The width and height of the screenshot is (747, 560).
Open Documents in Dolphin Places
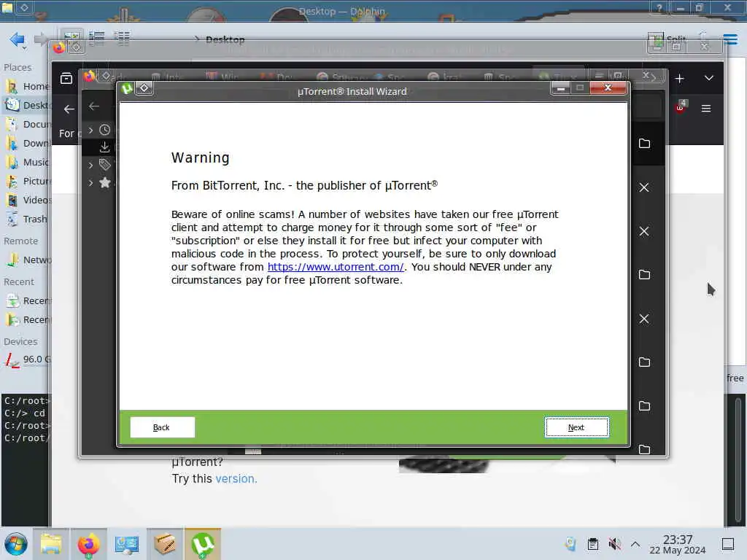(26, 124)
